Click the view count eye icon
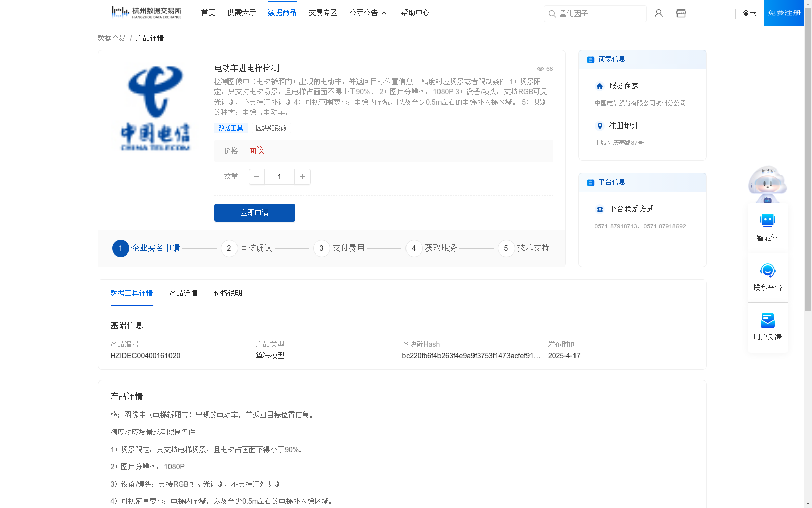The height and width of the screenshot is (508, 812). (540, 69)
